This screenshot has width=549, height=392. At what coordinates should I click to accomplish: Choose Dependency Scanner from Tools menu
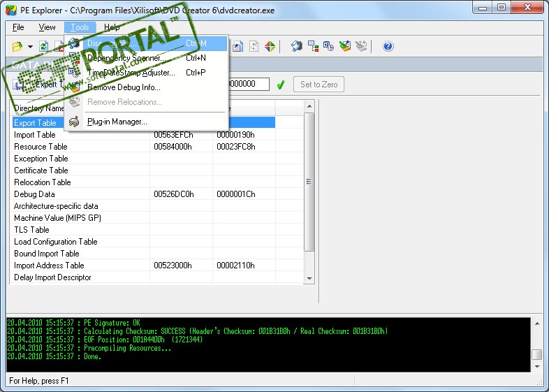click(147, 58)
